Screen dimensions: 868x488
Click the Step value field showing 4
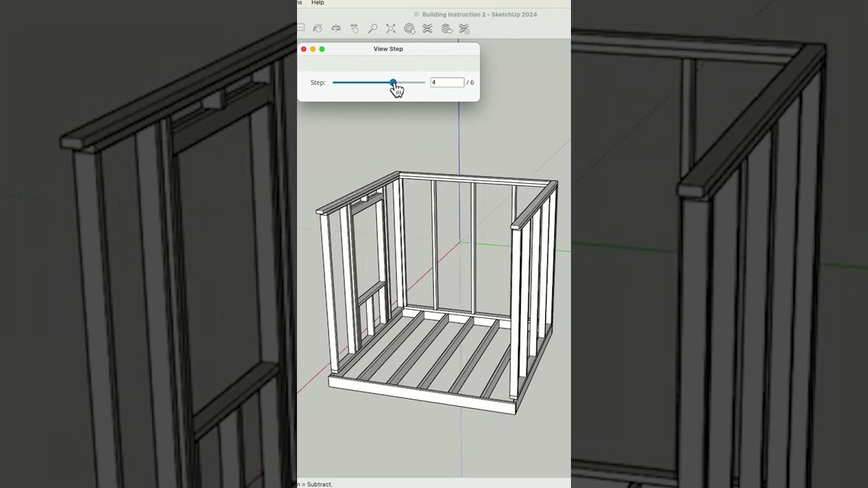tap(446, 82)
